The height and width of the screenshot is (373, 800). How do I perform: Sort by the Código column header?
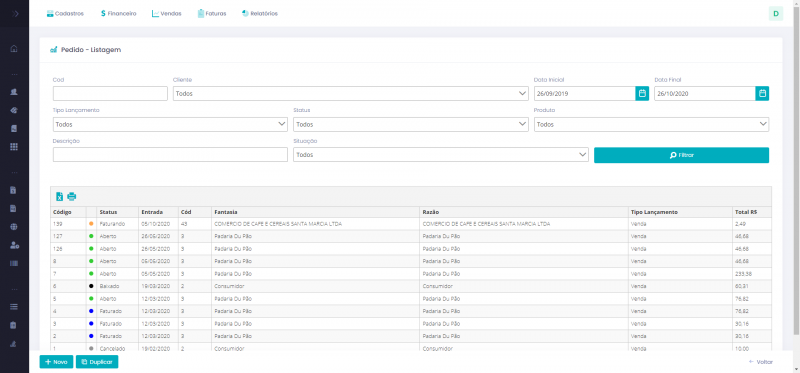(x=68, y=212)
